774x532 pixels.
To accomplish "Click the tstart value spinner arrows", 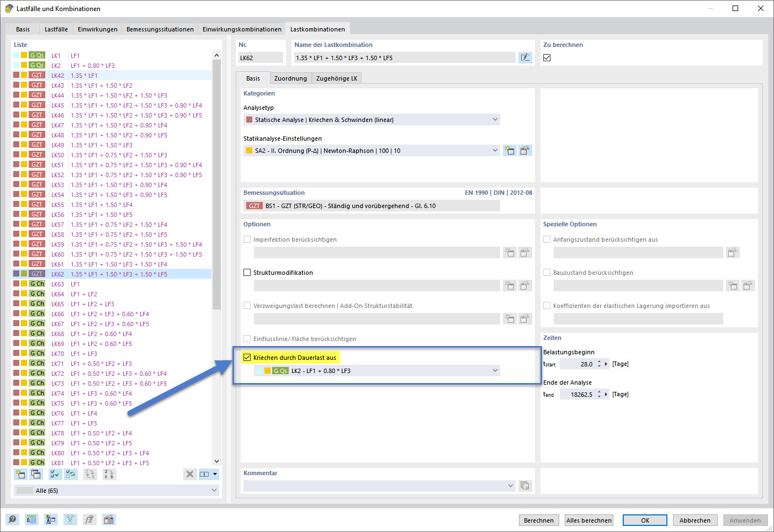I will [x=599, y=364].
